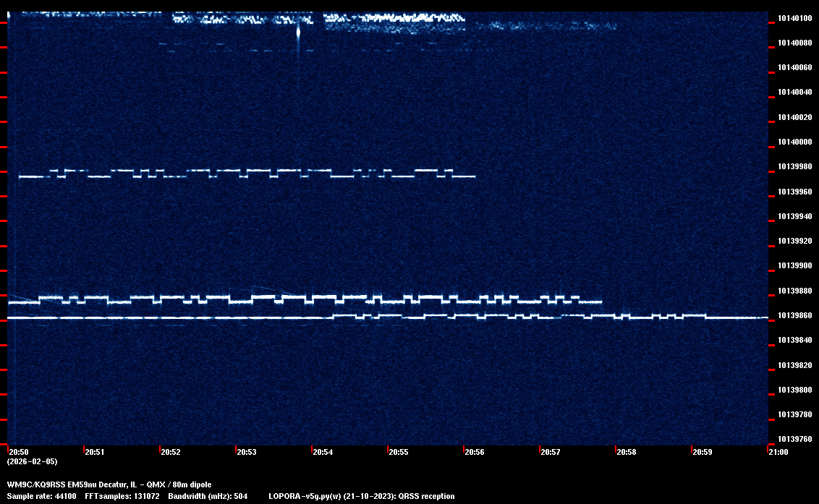This screenshot has width=819, height=504.
Task: Click the 20:55 time axis label
Action: (398, 452)
